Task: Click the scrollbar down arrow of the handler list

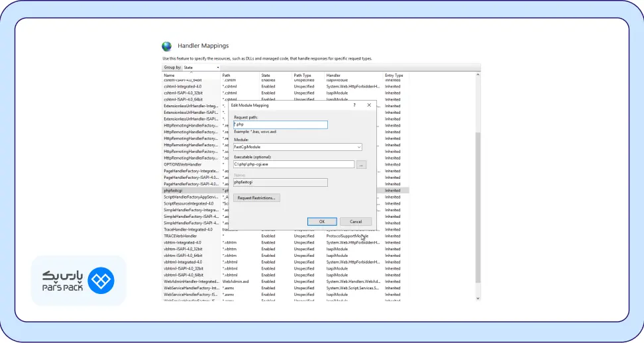Action: (478, 298)
